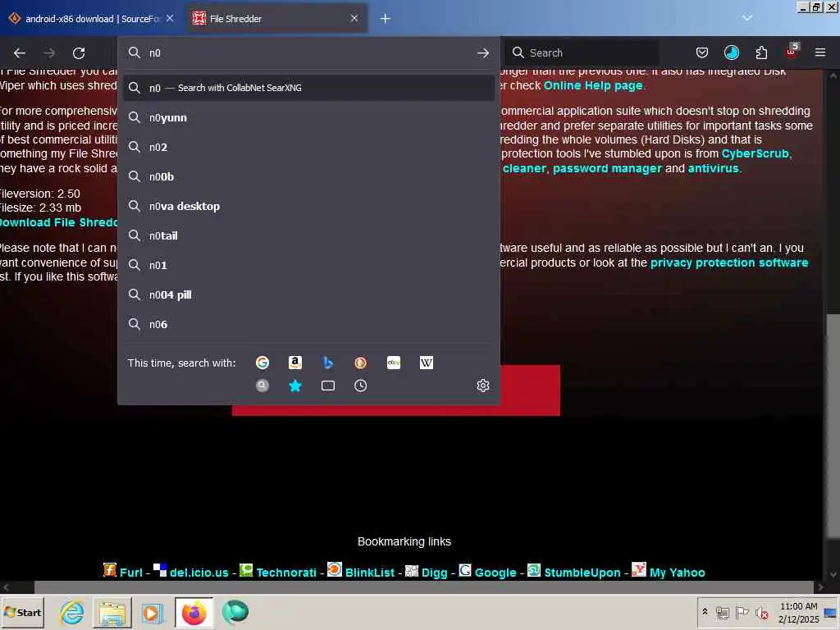Choose the 'n06' suggestion
840x630 pixels.
click(x=308, y=323)
